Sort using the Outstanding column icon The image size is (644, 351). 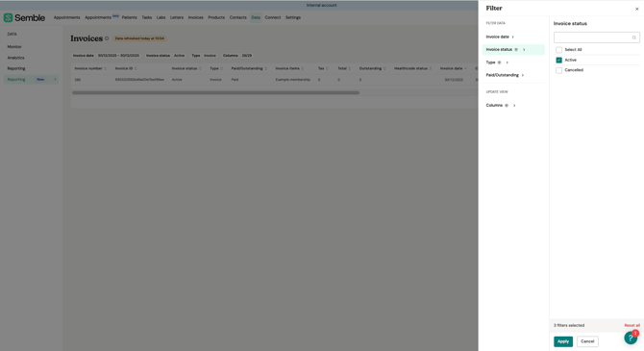pyautogui.click(x=384, y=68)
